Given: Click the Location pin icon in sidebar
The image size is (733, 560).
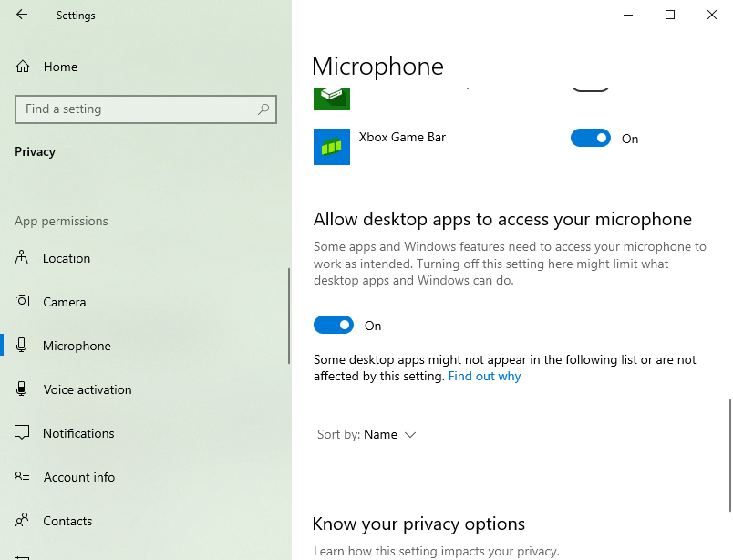Looking at the screenshot, I should (x=23, y=258).
